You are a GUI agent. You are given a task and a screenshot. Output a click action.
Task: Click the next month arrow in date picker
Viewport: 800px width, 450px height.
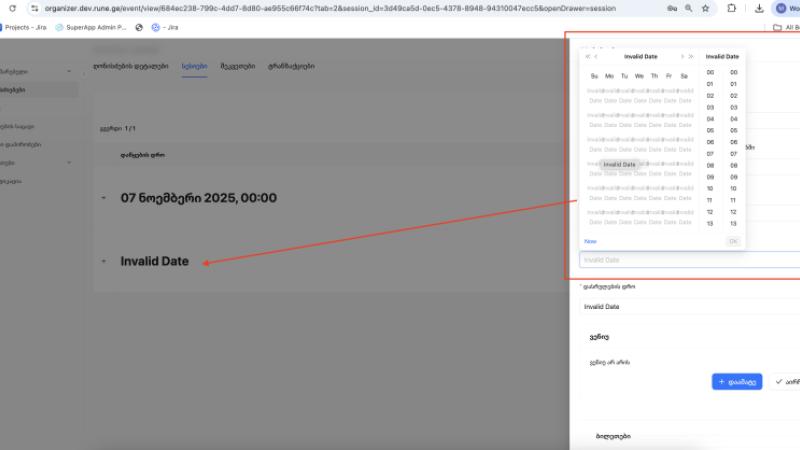click(x=682, y=57)
